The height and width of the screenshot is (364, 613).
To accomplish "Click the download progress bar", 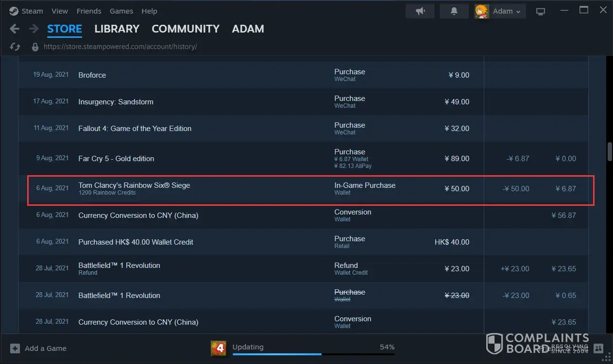I will point(313,354).
